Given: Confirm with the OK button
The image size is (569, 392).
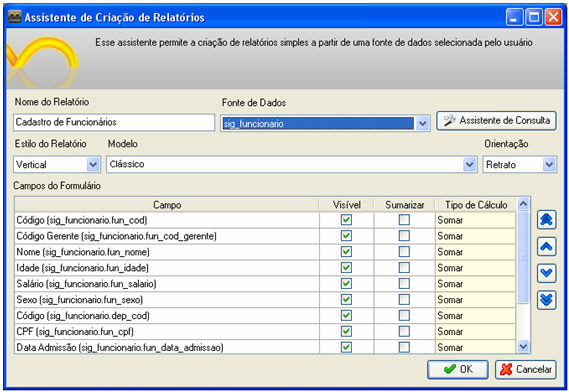Looking at the screenshot, I should click(x=458, y=369).
